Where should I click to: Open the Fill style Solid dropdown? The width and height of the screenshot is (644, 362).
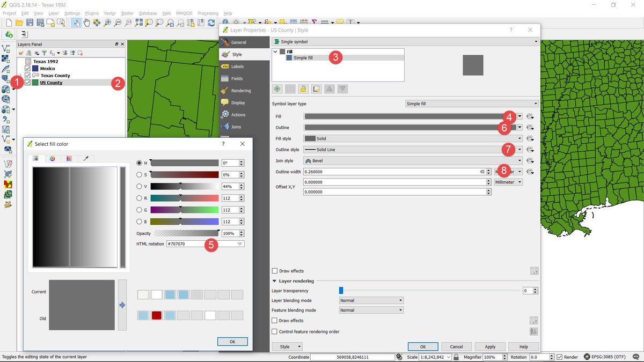[x=413, y=138]
